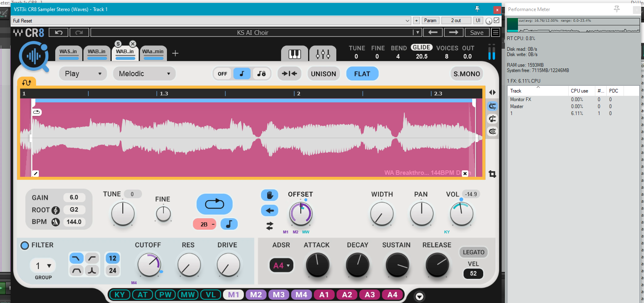This screenshot has height=303, width=644.
Task: Click the crop sample icon
Action: point(492,174)
